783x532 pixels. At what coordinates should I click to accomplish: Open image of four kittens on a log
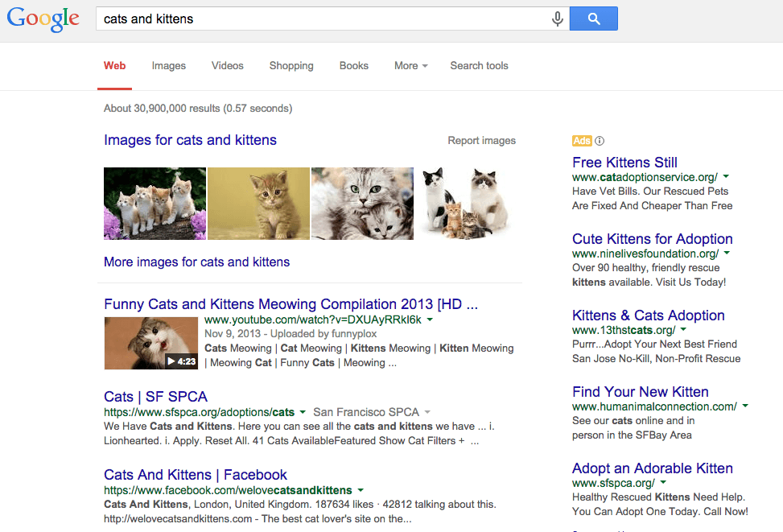(155, 204)
